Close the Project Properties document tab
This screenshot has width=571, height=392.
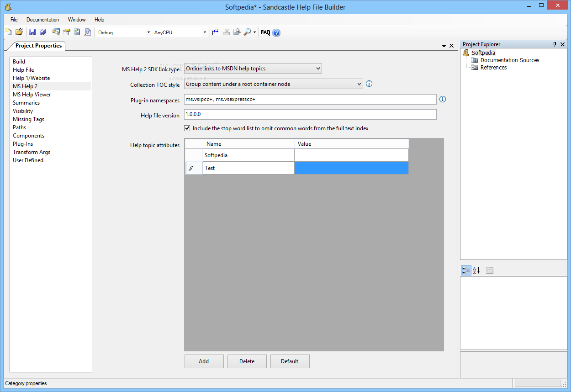coord(452,46)
